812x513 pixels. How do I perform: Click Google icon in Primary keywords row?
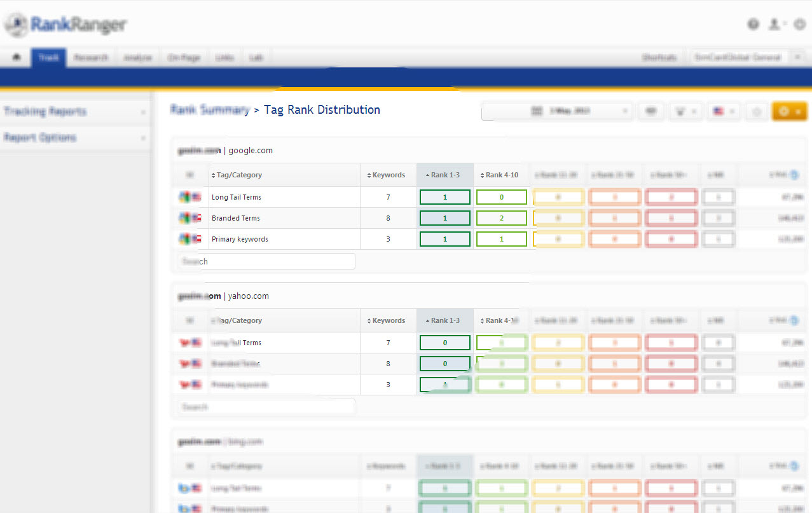[x=185, y=239]
